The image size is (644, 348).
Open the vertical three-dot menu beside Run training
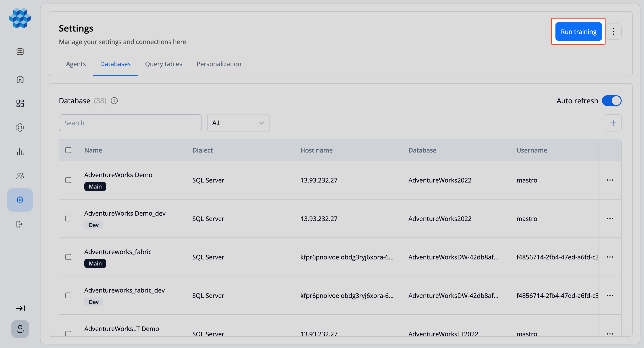(613, 32)
